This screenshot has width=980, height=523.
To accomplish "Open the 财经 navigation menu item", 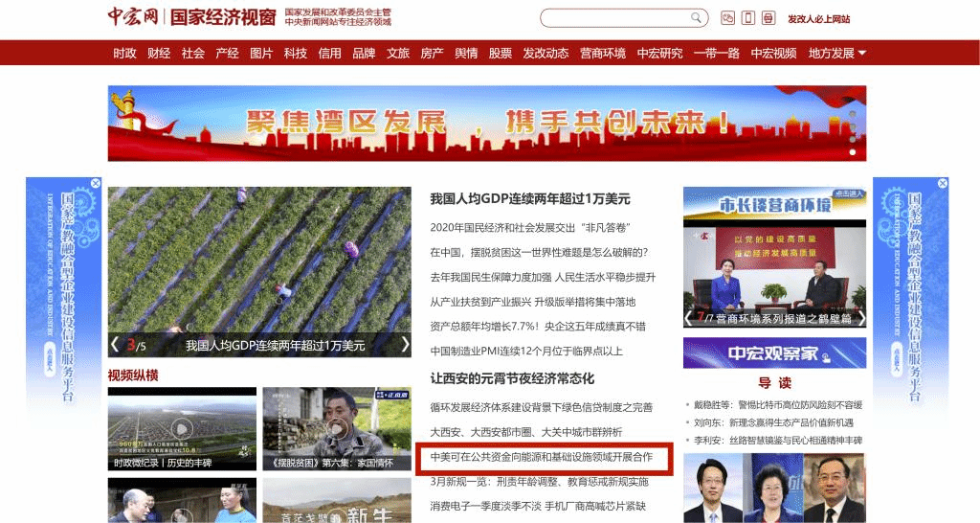I will click(x=159, y=53).
